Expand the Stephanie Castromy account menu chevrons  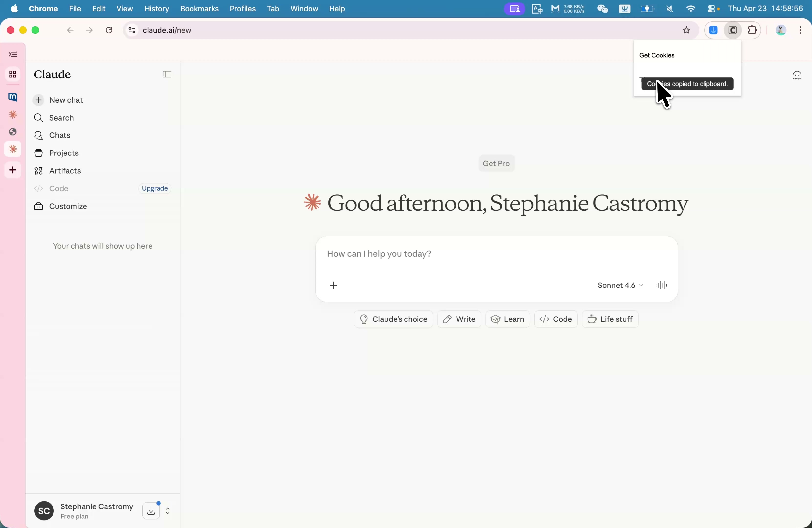click(x=168, y=511)
